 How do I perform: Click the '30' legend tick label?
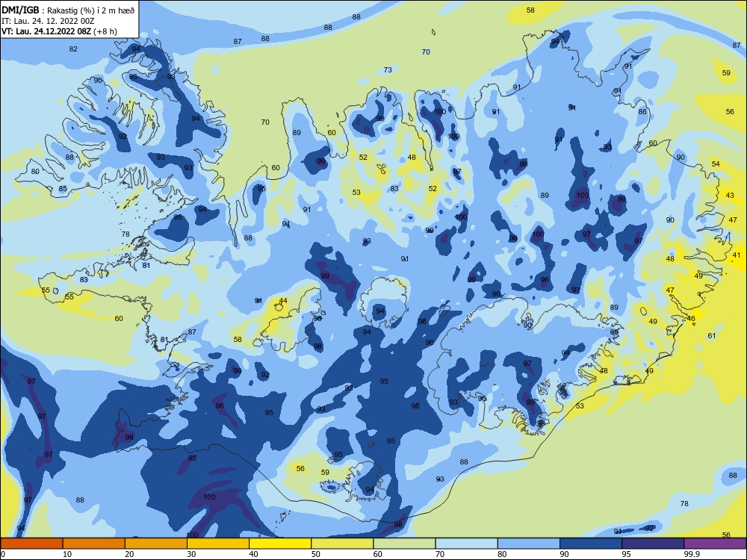[191, 554]
